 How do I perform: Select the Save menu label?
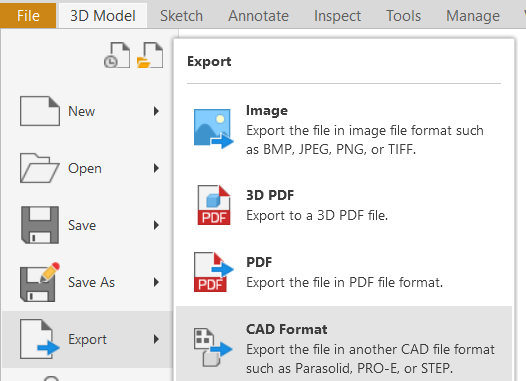(x=82, y=225)
